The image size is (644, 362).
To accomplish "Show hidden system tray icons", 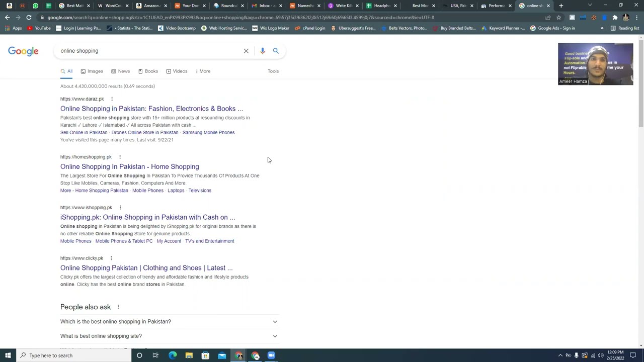I will [x=560, y=355].
